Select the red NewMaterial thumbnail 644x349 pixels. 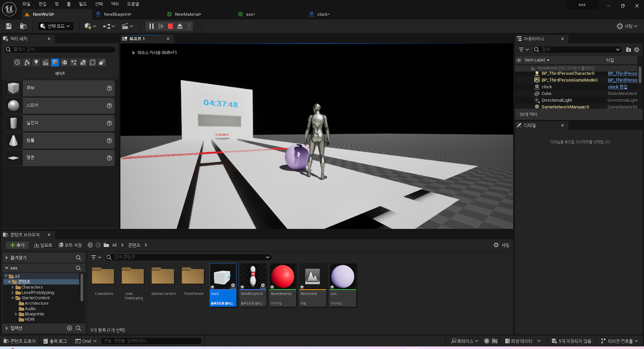(x=283, y=277)
